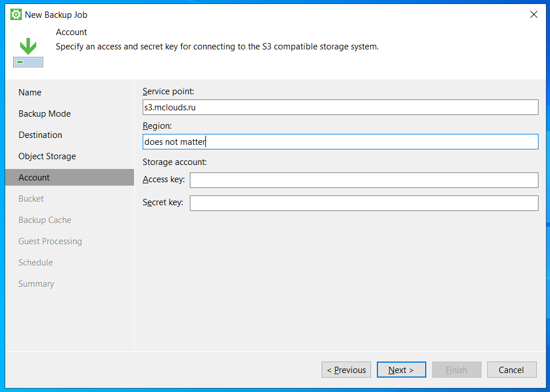Go to the Name step

(x=30, y=93)
